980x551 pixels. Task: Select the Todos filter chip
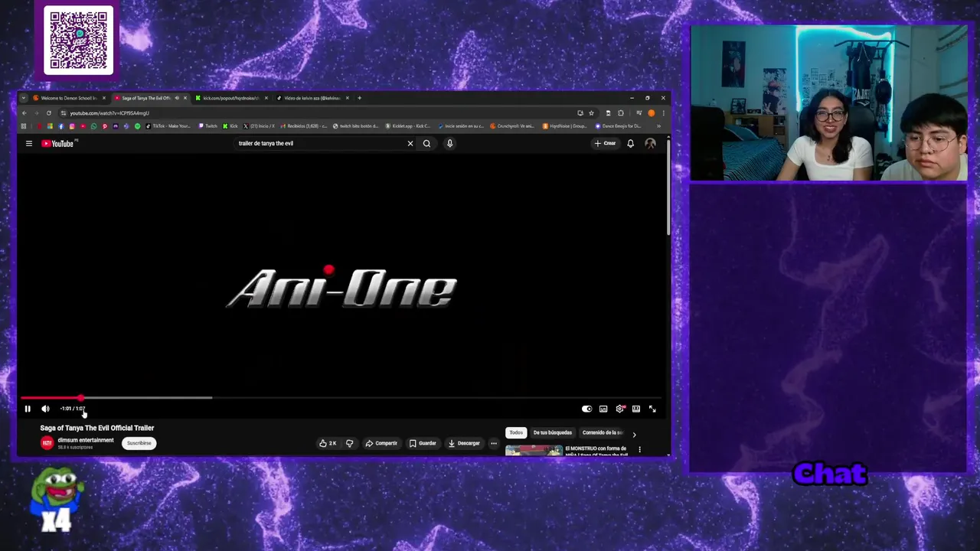point(516,432)
